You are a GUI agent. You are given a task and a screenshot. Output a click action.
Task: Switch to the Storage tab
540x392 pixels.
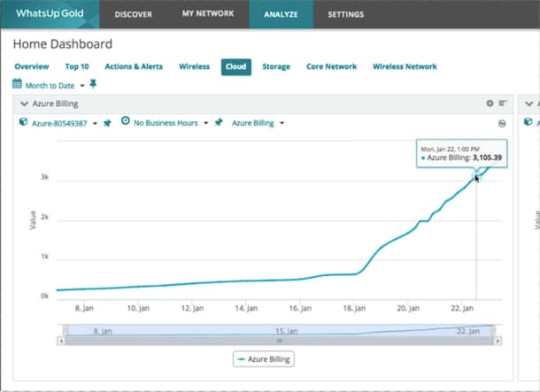pos(276,66)
